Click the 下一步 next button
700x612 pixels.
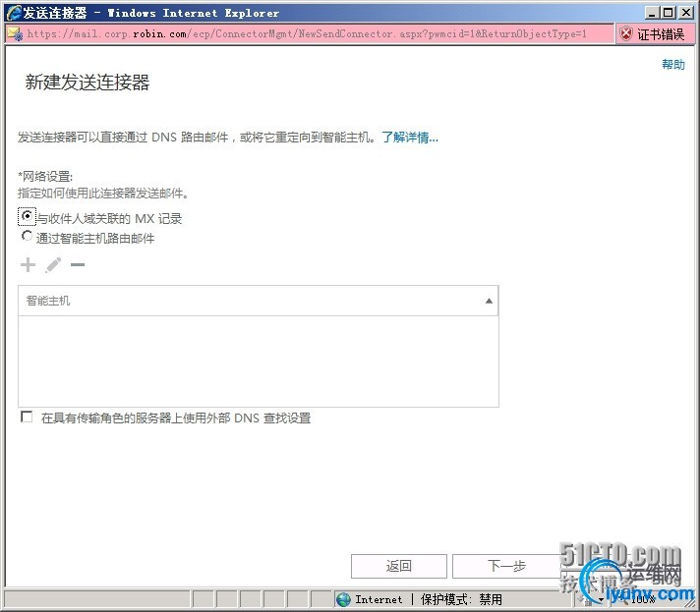tap(507, 566)
